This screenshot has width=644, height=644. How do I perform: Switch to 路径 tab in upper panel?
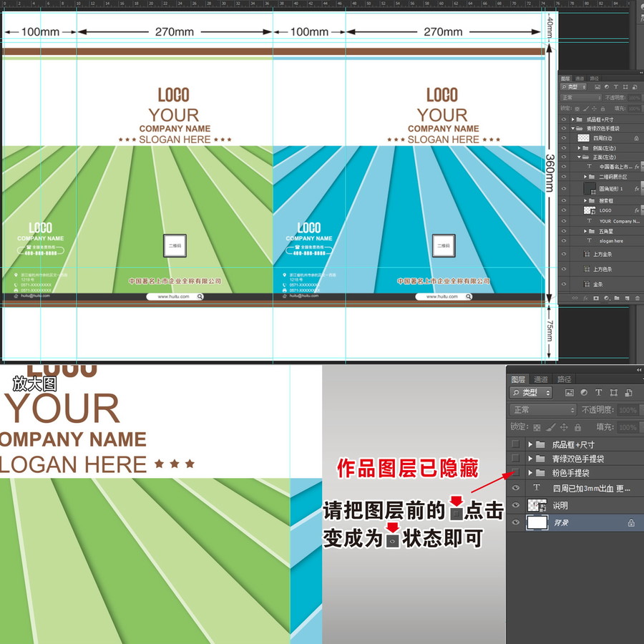[595, 79]
